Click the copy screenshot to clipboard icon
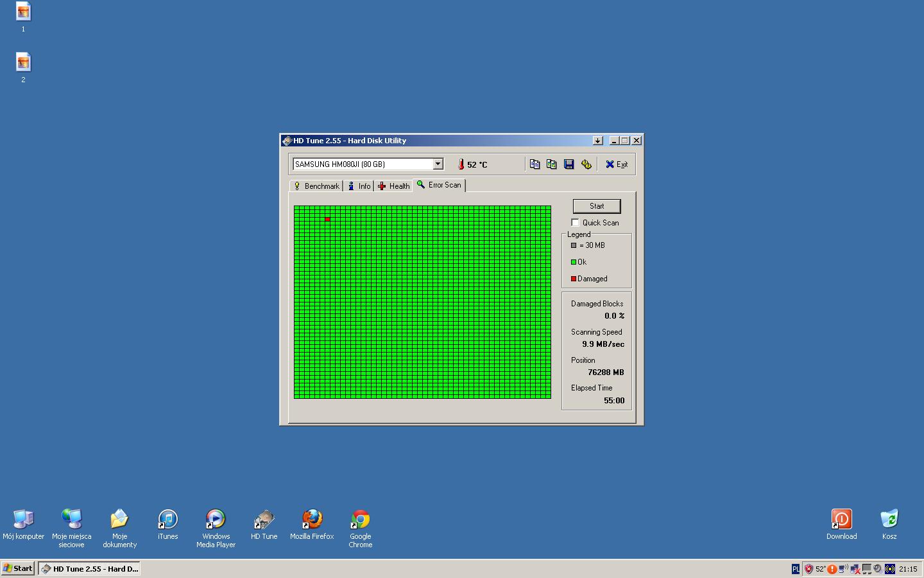The height and width of the screenshot is (578, 924). 552,164
